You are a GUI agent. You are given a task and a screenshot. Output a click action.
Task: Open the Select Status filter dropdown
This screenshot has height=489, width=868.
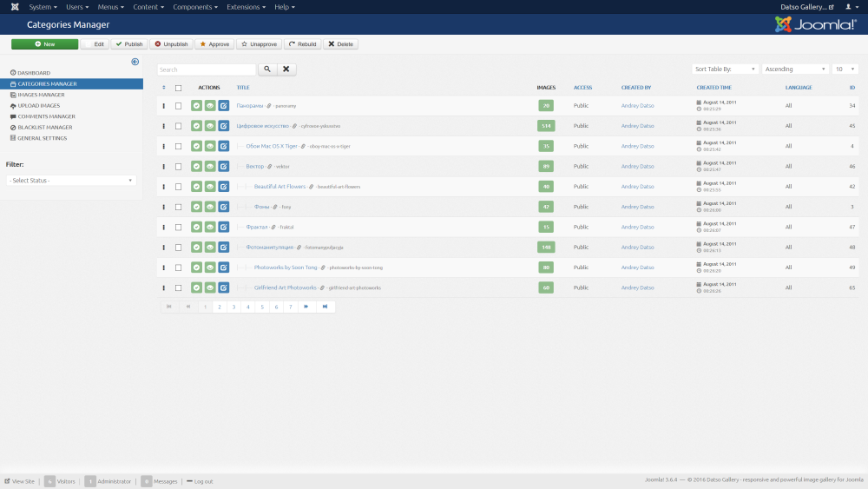71,181
